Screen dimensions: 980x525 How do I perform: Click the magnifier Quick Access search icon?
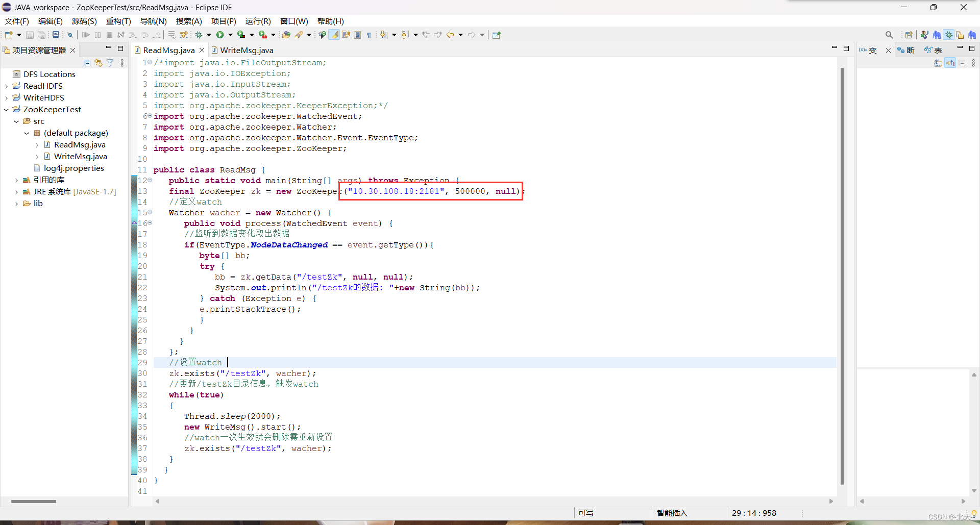[889, 35]
